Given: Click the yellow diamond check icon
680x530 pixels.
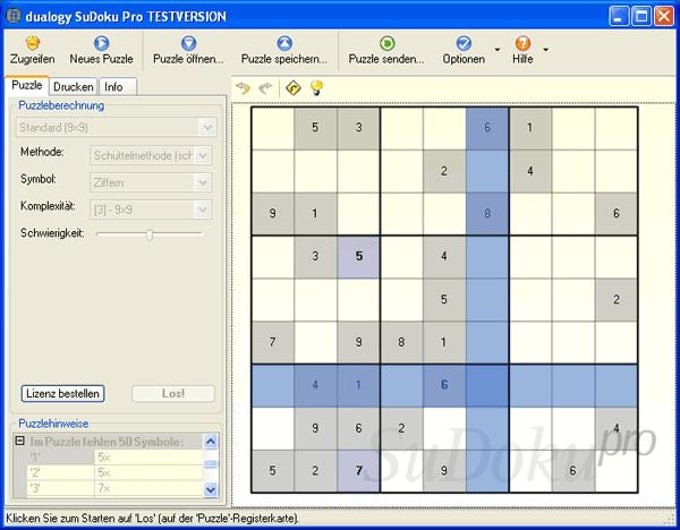Looking at the screenshot, I should coord(294,88).
